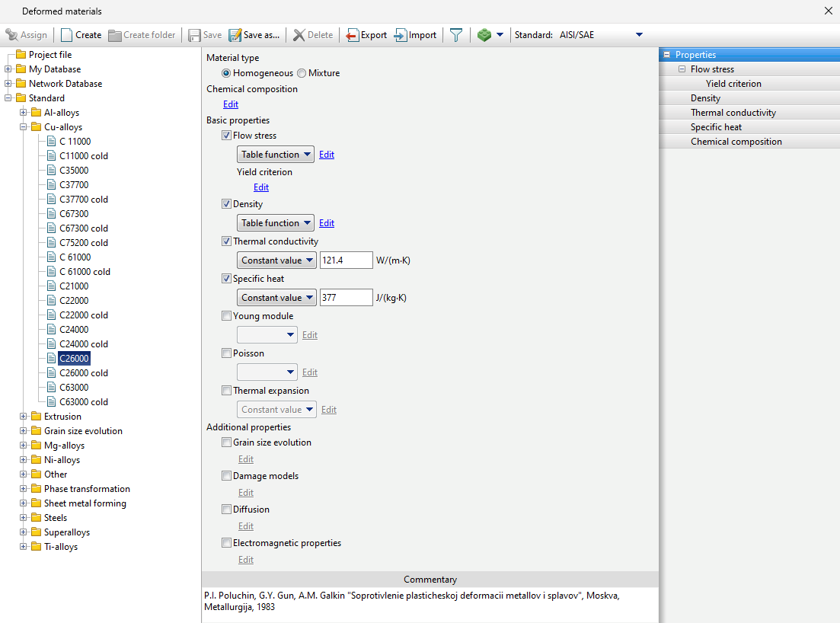The image size is (840, 623).
Task: Uncheck the Thermal conductivity checkbox
Action: click(226, 241)
